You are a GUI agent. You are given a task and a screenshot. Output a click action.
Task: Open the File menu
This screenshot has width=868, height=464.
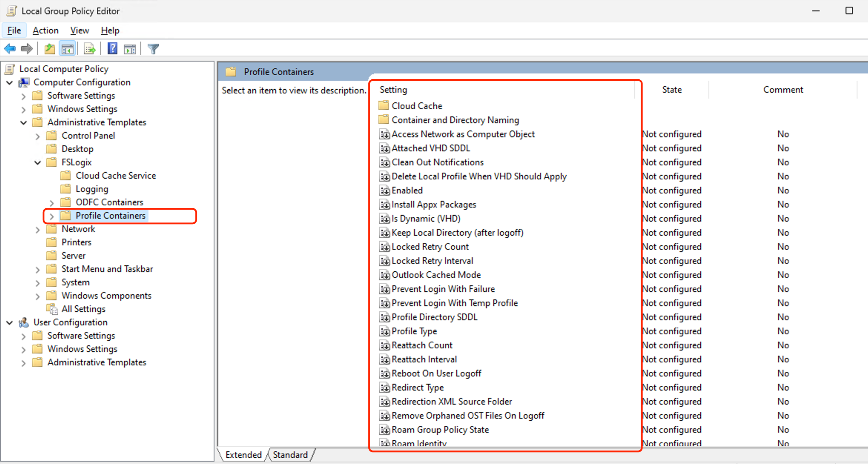(x=14, y=30)
